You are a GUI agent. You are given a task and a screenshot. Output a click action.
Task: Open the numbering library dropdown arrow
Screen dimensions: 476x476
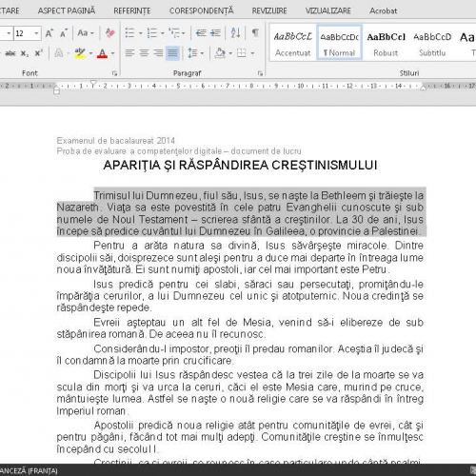coord(162,33)
